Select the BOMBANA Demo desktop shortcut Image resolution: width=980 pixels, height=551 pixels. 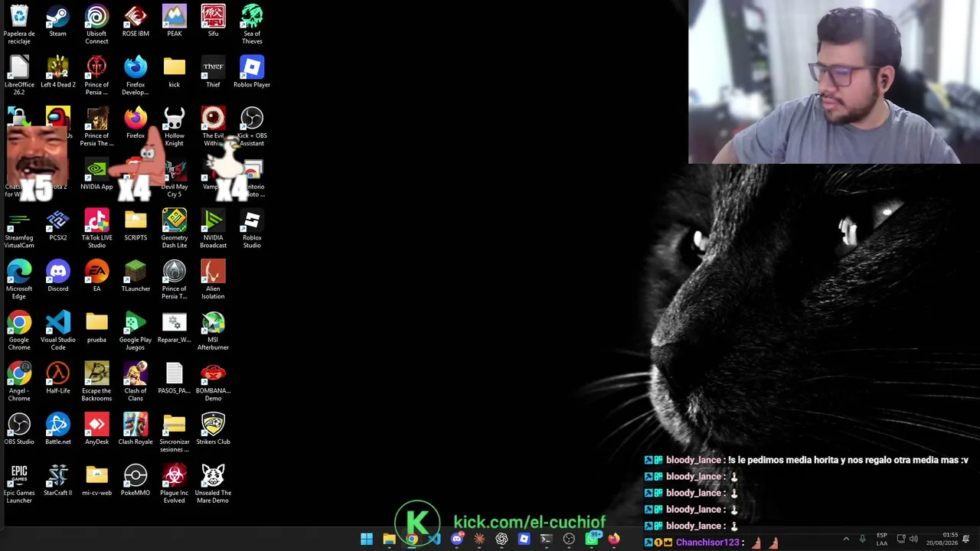pos(213,383)
